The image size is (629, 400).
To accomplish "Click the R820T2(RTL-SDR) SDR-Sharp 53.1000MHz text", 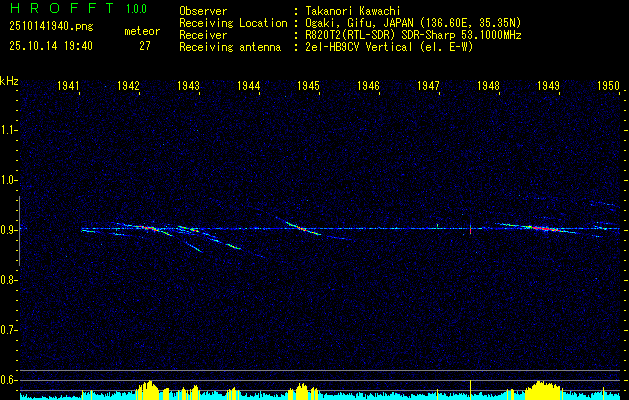I will pyautogui.click(x=413, y=35).
